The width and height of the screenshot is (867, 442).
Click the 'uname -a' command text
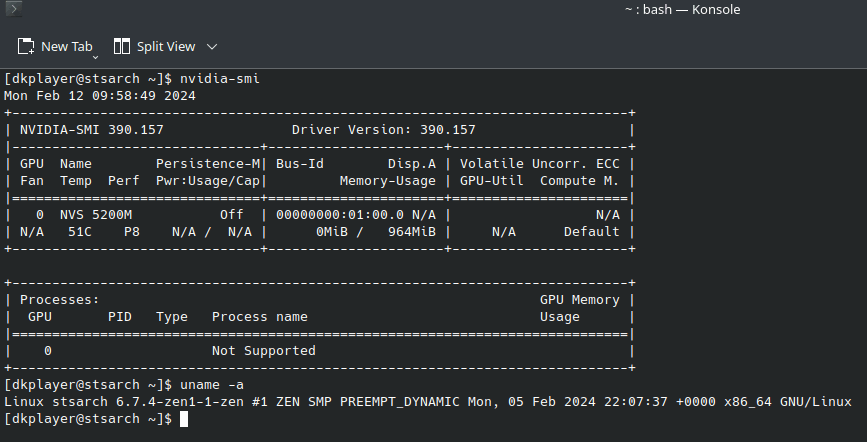point(212,385)
